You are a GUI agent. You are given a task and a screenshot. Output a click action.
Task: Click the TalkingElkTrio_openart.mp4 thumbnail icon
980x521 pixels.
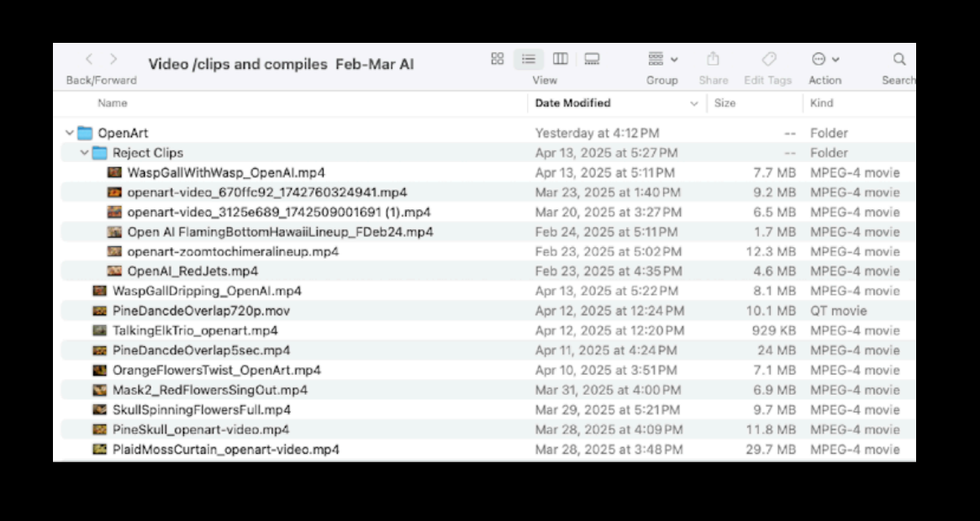click(x=99, y=331)
